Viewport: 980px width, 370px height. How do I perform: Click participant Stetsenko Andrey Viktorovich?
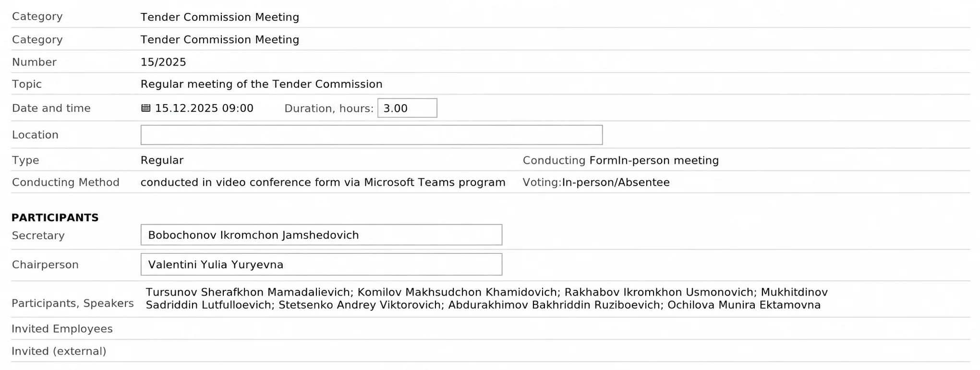coord(360,305)
